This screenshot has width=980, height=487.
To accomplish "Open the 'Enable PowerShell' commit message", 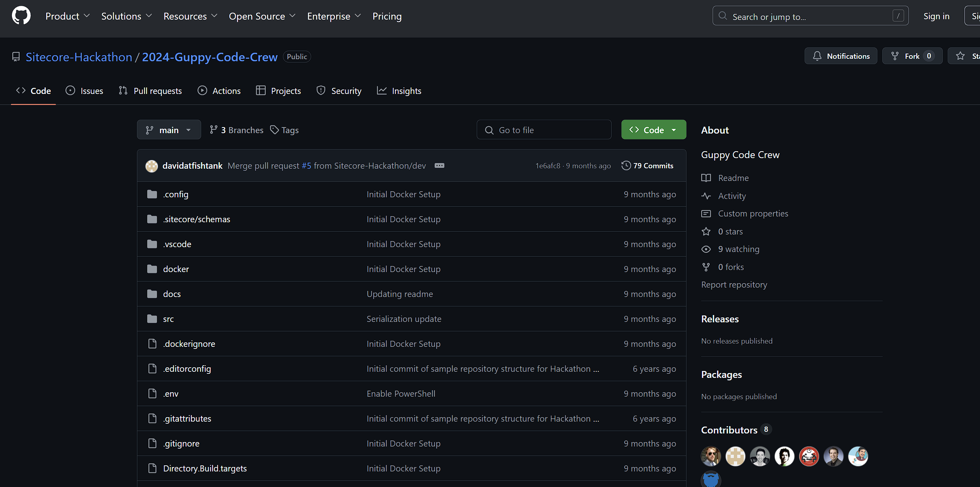I will (x=401, y=393).
